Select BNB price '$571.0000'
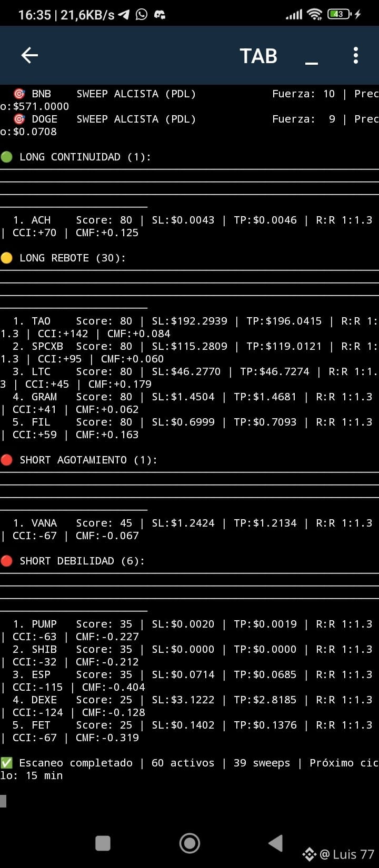The height and width of the screenshot is (868, 379). pos(41,106)
